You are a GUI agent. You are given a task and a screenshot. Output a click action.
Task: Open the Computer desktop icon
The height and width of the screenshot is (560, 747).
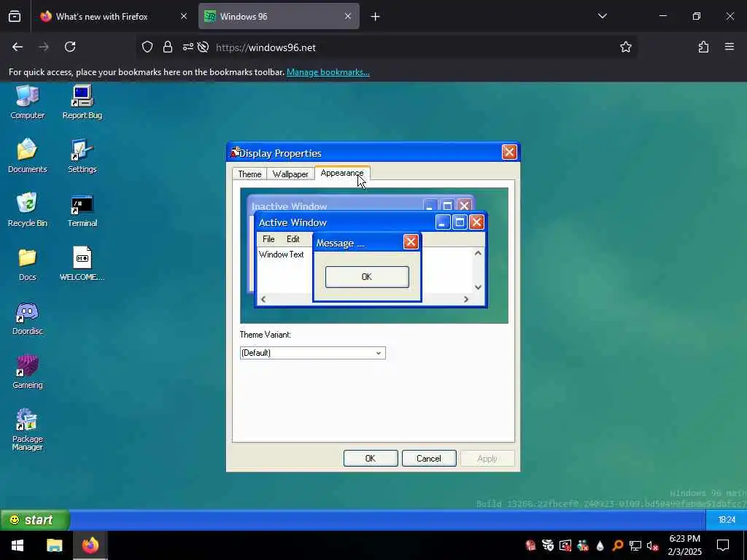click(27, 102)
